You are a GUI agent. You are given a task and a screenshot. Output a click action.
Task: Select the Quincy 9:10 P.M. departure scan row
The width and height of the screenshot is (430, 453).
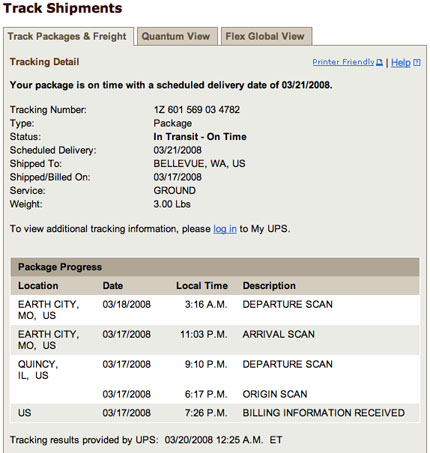coord(215,370)
